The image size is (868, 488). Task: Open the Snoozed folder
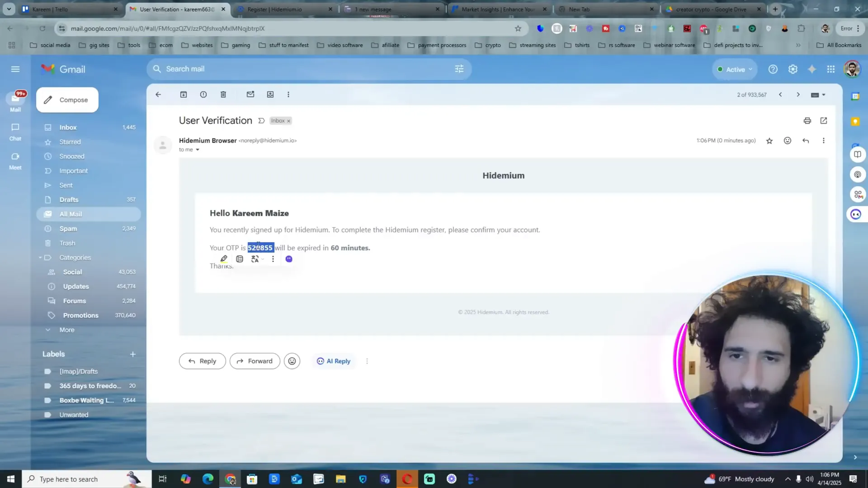89,156
